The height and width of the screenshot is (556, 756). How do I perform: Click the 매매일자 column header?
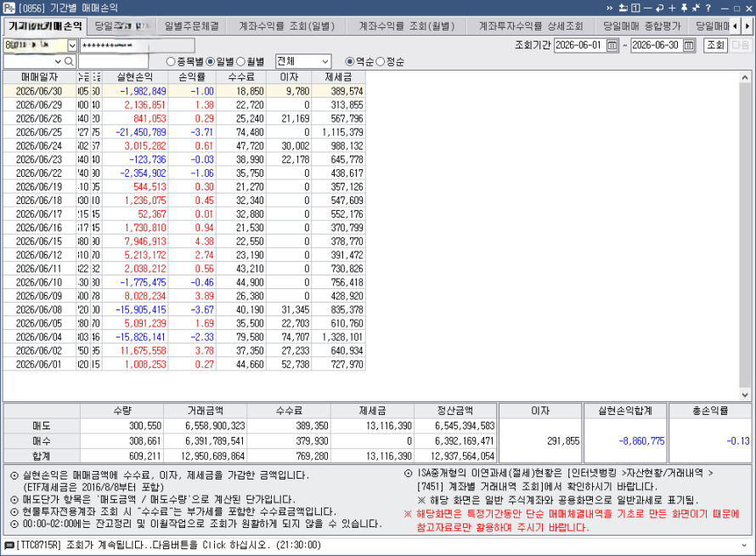point(40,77)
